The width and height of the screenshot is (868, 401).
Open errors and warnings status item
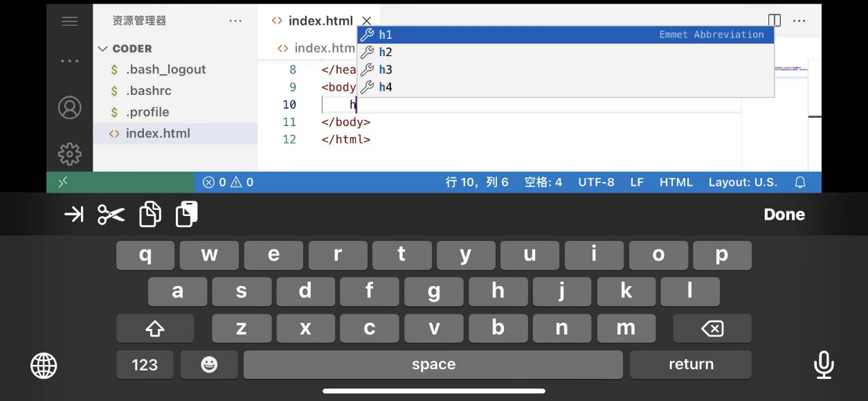228,182
